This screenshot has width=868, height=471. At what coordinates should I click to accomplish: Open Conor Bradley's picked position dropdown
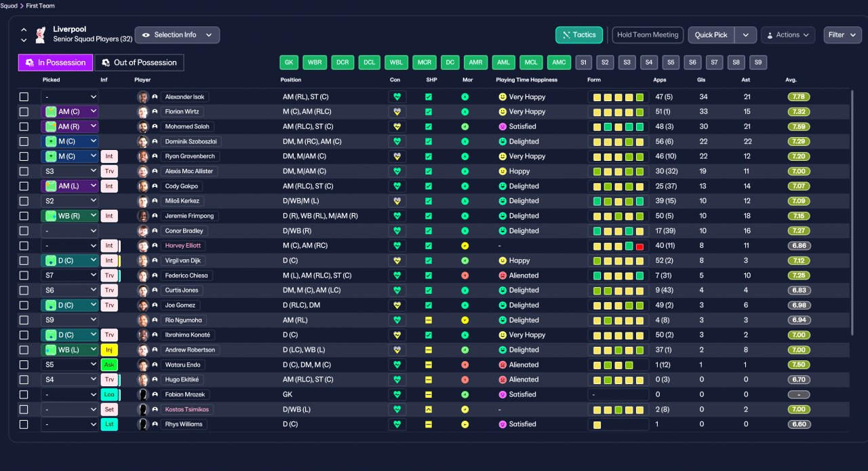tap(70, 231)
